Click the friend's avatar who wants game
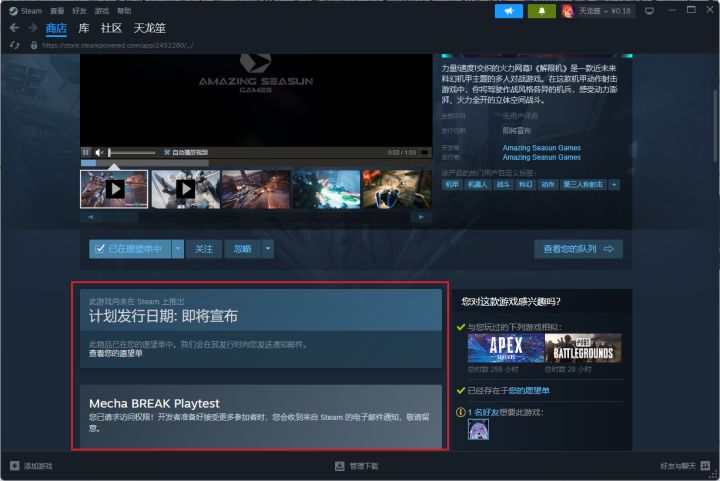The height and width of the screenshot is (481, 720). 478,429
